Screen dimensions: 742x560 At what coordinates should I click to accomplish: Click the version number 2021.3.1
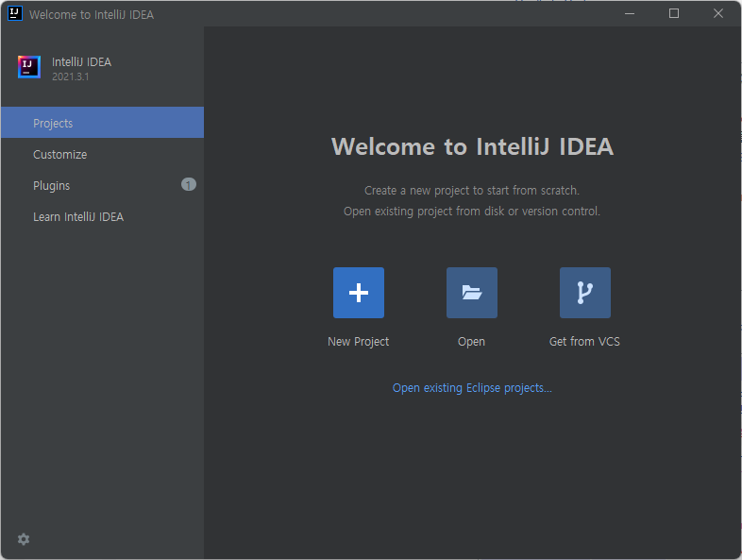point(70,76)
